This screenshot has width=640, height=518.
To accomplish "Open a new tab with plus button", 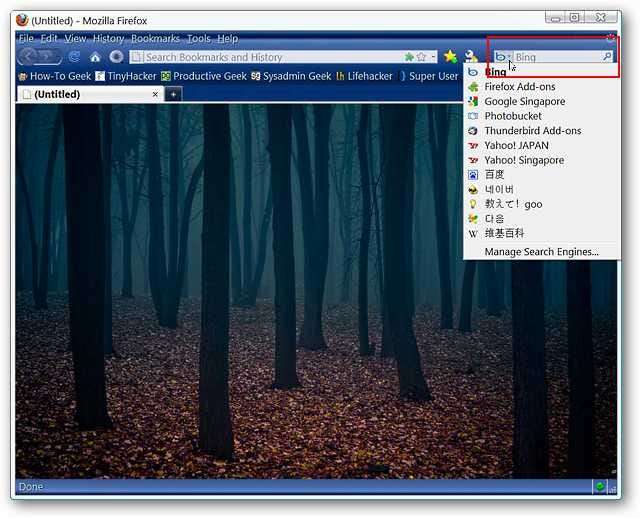I will [173, 94].
